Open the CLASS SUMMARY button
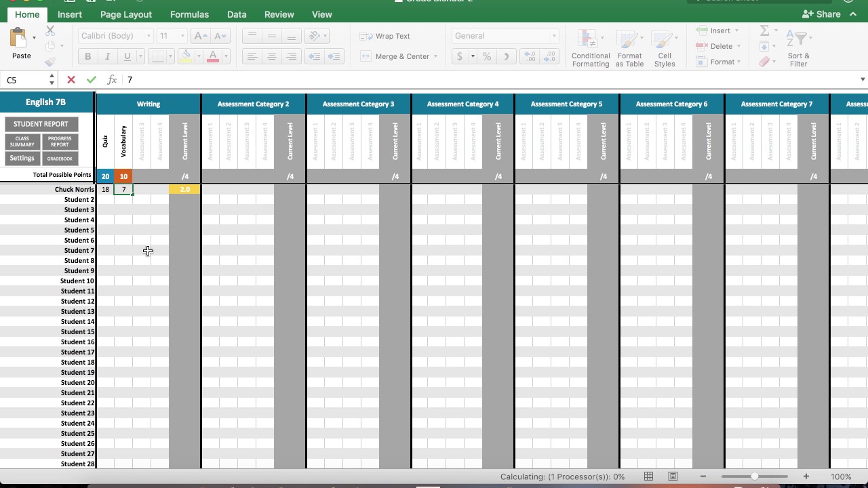 (22, 142)
